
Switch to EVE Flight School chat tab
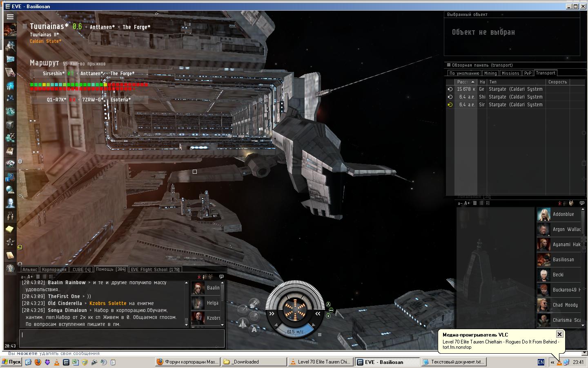click(155, 269)
